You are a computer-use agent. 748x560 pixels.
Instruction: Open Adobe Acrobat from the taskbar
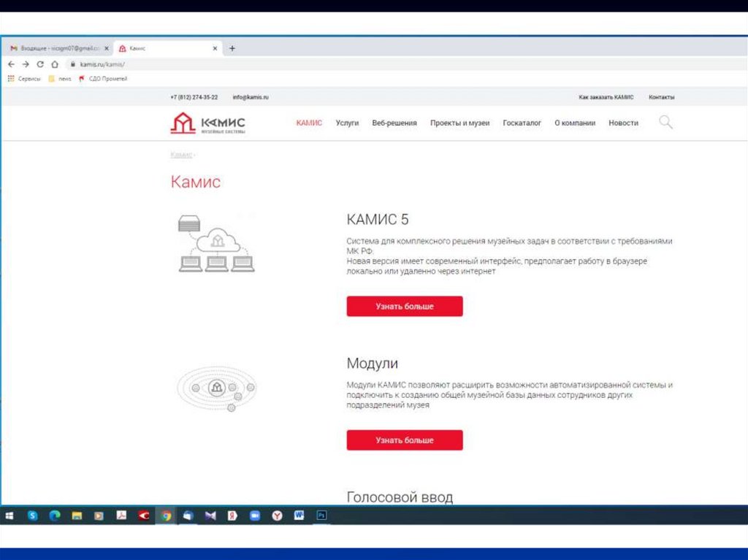point(122,515)
